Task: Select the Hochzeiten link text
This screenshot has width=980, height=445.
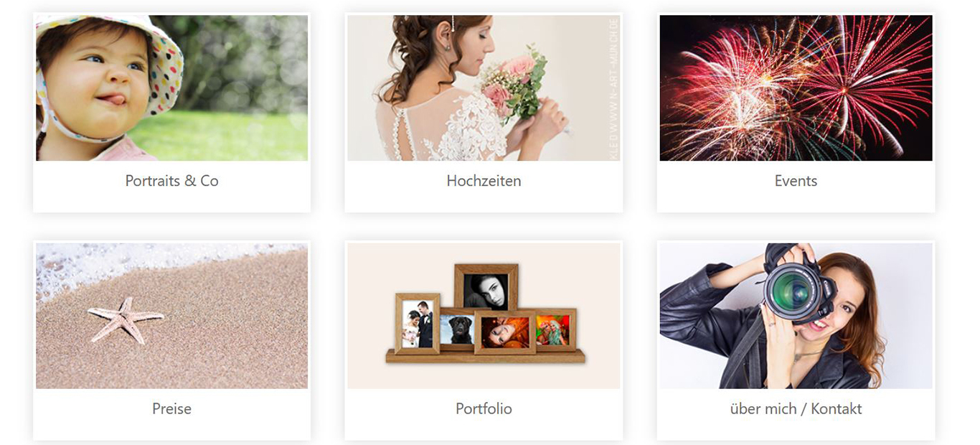Action: [484, 181]
